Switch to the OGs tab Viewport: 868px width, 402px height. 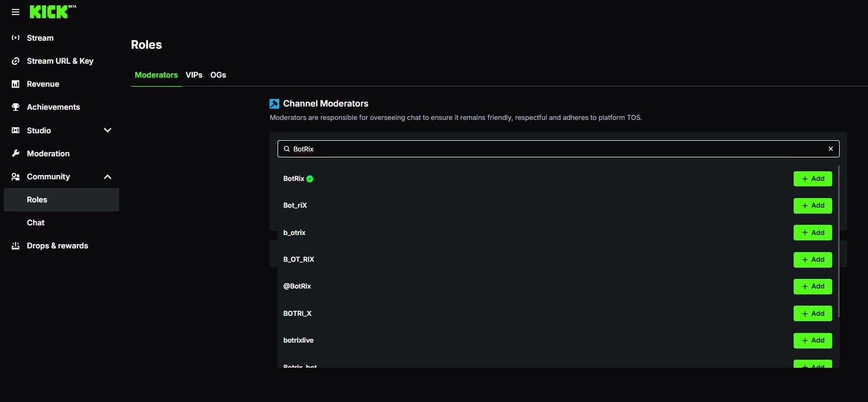click(218, 75)
